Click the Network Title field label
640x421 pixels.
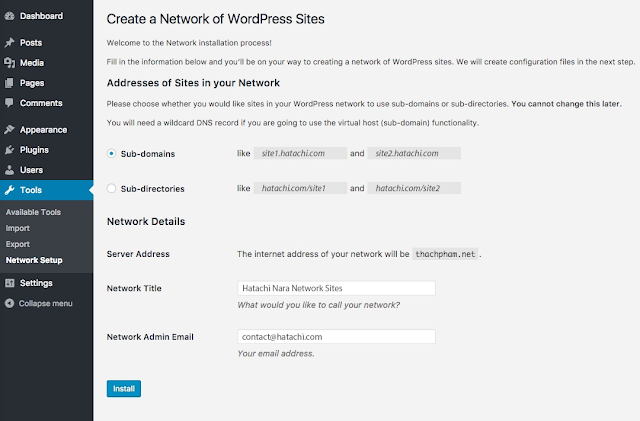[x=134, y=288]
